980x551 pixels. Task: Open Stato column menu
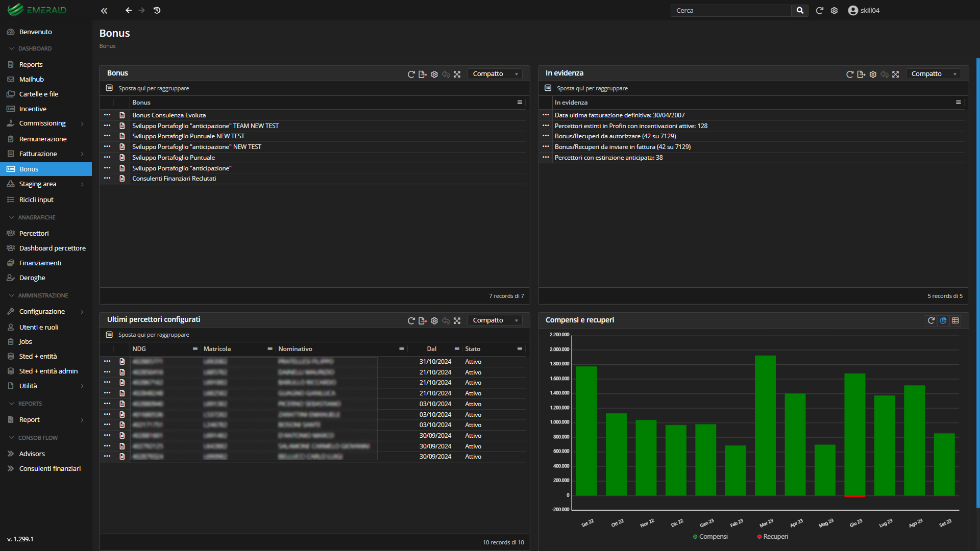click(520, 349)
